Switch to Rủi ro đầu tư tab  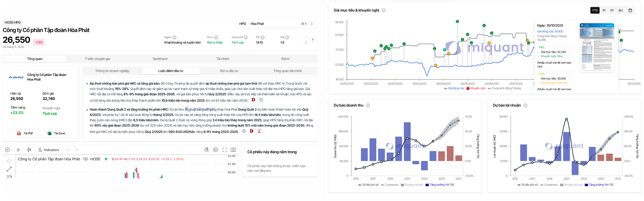(x=229, y=71)
